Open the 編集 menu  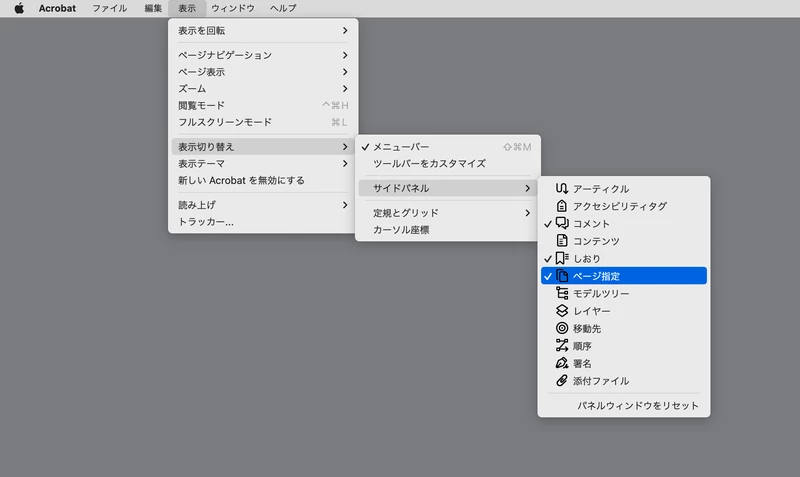click(153, 8)
